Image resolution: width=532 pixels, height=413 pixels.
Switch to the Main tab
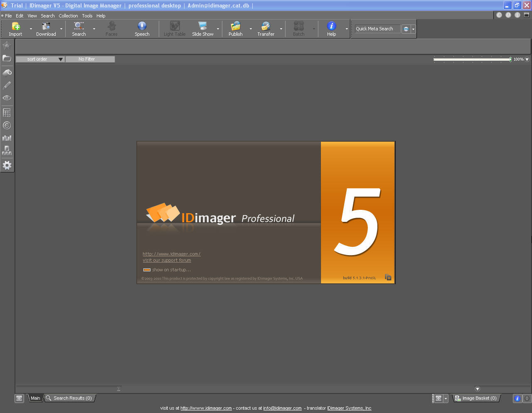click(35, 398)
